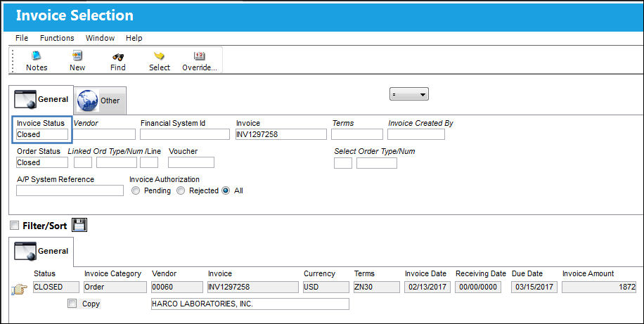Click the Terms search field
The width and height of the screenshot is (644, 324).
(x=357, y=134)
